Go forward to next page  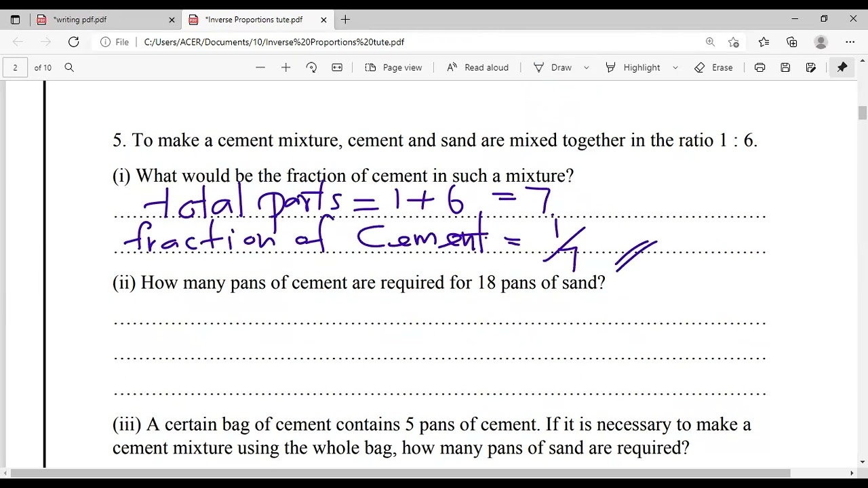click(x=45, y=42)
